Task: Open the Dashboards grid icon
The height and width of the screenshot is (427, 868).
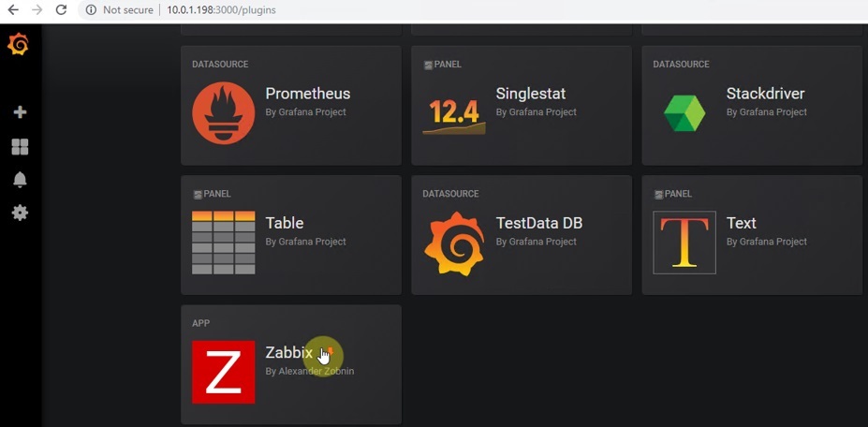Action: pos(20,147)
